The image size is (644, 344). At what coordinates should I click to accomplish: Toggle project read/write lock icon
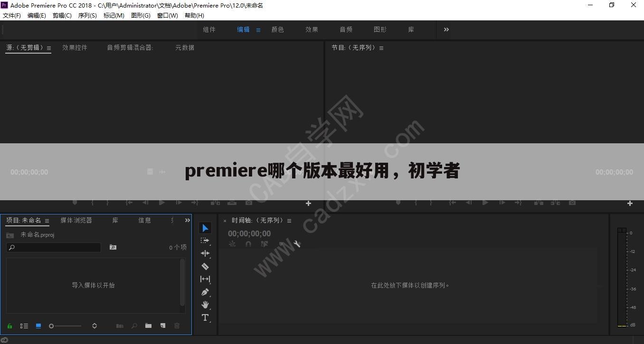9,325
